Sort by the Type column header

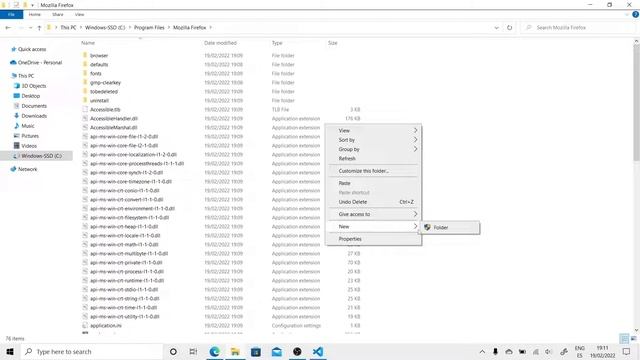[277, 43]
